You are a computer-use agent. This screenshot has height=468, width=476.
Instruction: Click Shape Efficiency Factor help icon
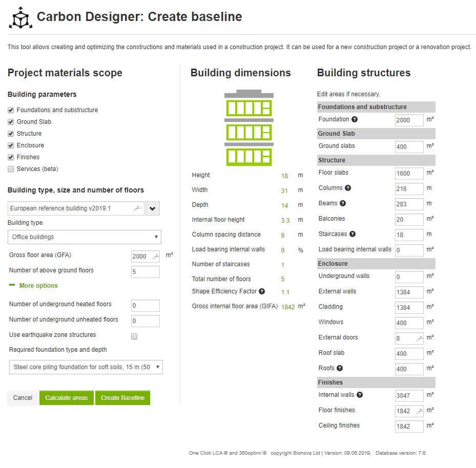point(262,291)
